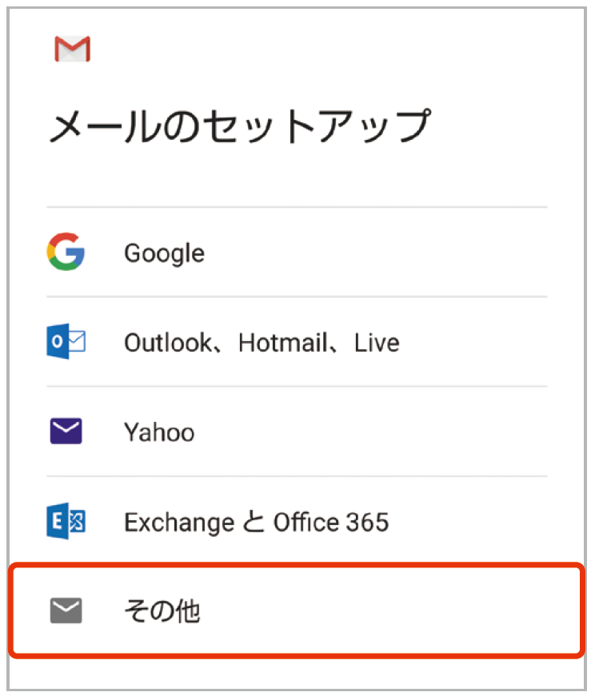Click the word Exchange in the list
Viewport: 591px width, 700px height.
179,523
